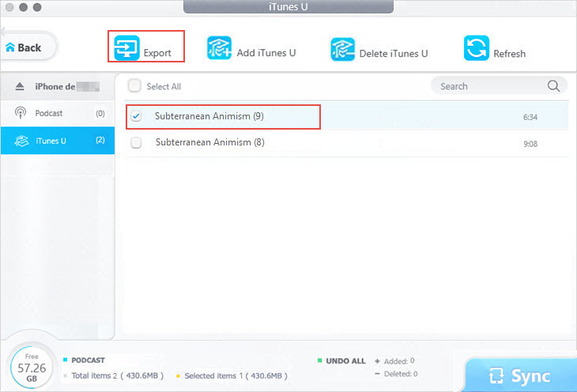This screenshot has width=577, height=392.
Task: Click the Export icon
Action: coord(126,47)
